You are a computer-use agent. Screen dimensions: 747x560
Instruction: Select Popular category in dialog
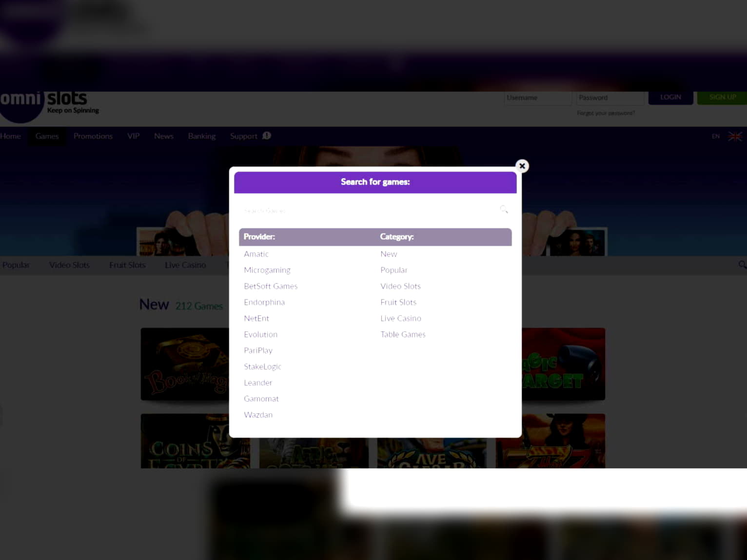pyautogui.click(x=394, y=270)
